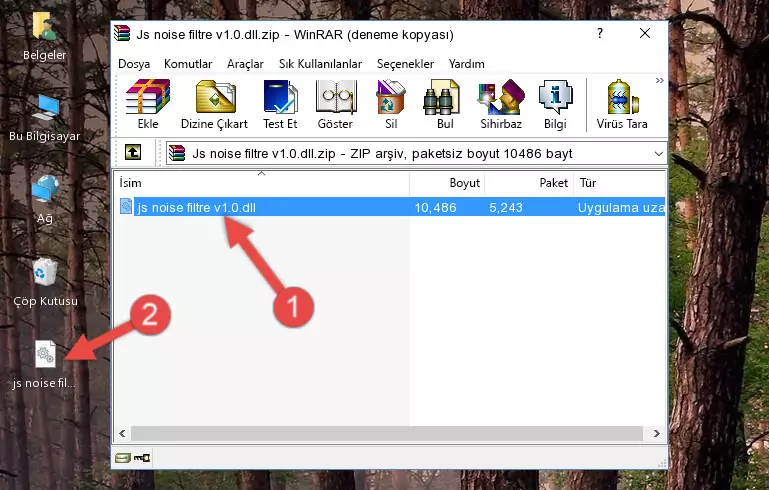769x490 pixels.
Task: Run Test Et archive test
Action: pyautogui.click(x=280, y=104)
